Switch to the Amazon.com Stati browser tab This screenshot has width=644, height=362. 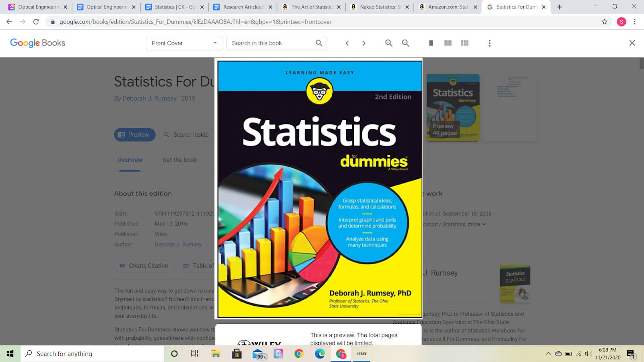447,7
